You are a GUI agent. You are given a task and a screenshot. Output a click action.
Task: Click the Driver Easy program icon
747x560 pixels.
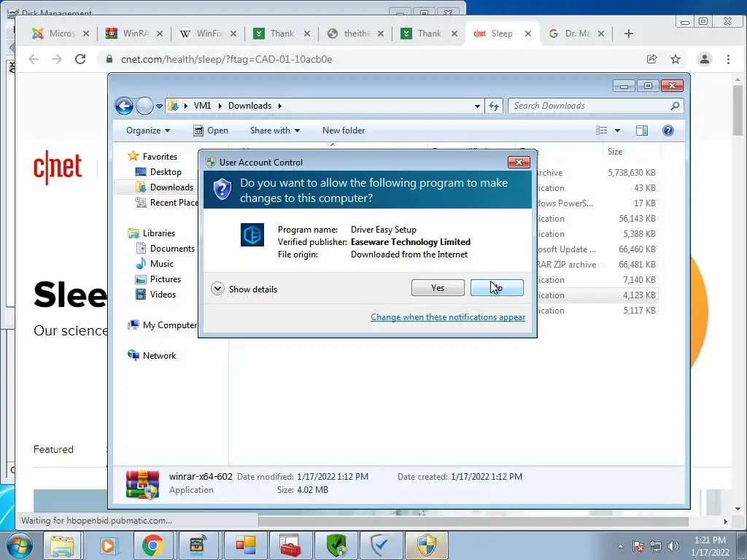[252, 234]
